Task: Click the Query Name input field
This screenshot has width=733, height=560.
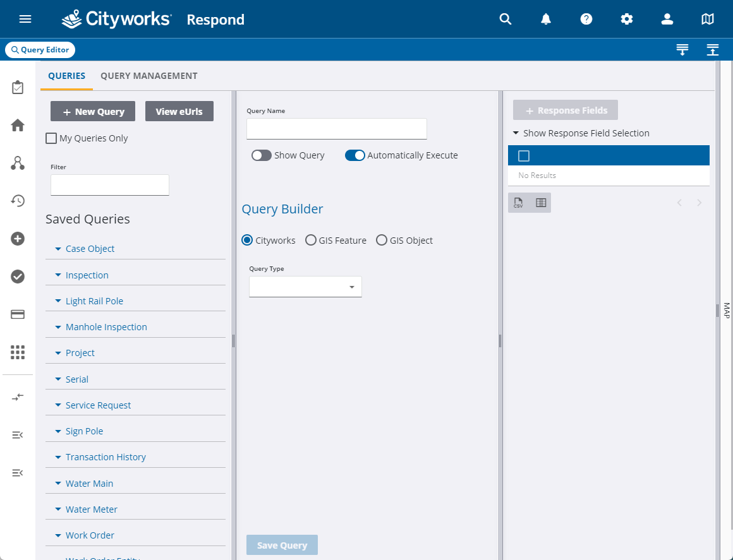Action: [336, 129]
